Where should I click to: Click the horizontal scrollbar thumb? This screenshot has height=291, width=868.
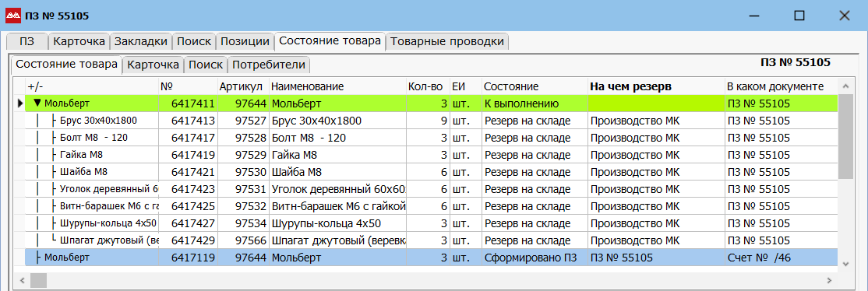tap(38, 280)
